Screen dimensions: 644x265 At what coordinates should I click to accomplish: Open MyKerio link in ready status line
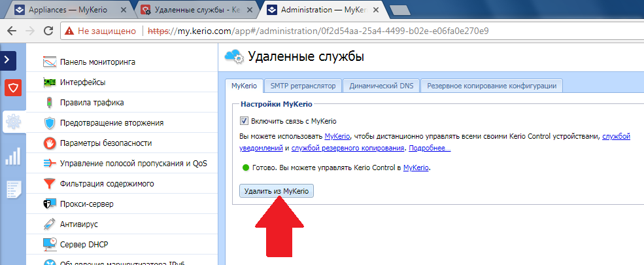416,168
